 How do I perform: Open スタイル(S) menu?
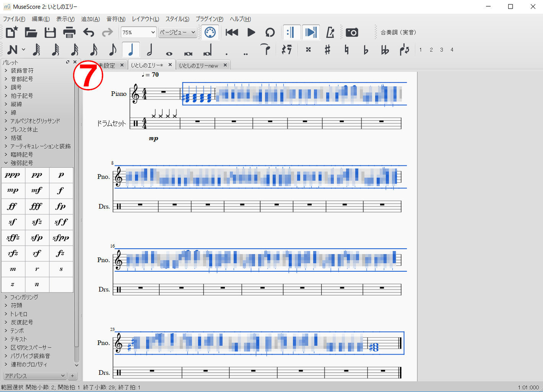177,19
